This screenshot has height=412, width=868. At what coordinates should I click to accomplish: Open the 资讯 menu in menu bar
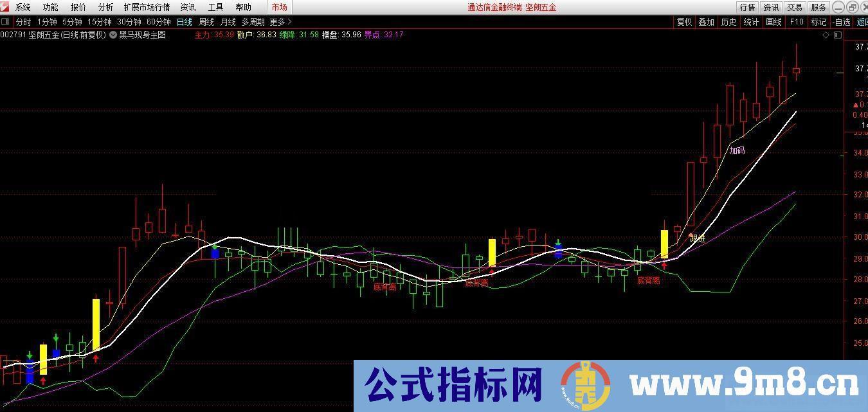[x=188, y=7]
